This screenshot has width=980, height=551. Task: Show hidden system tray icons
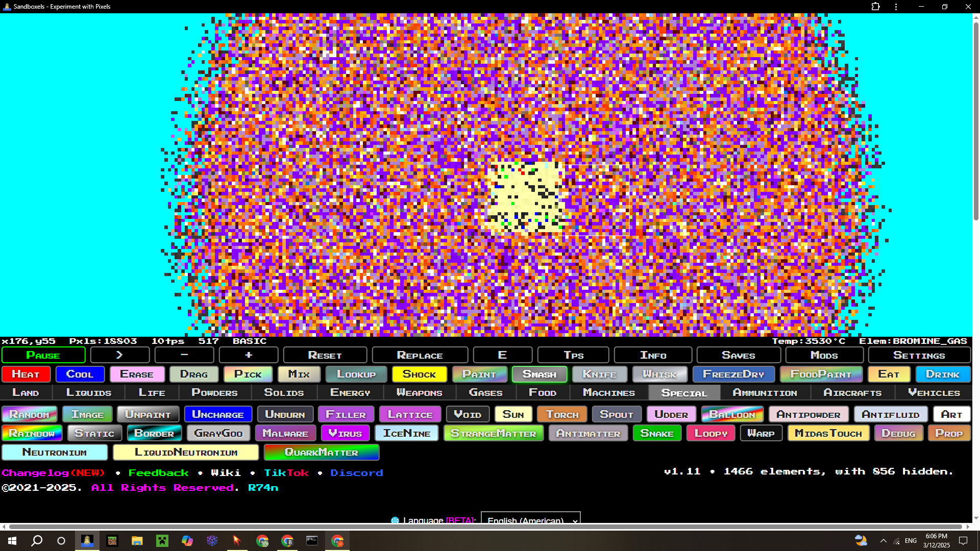click(x=883, y=541)
